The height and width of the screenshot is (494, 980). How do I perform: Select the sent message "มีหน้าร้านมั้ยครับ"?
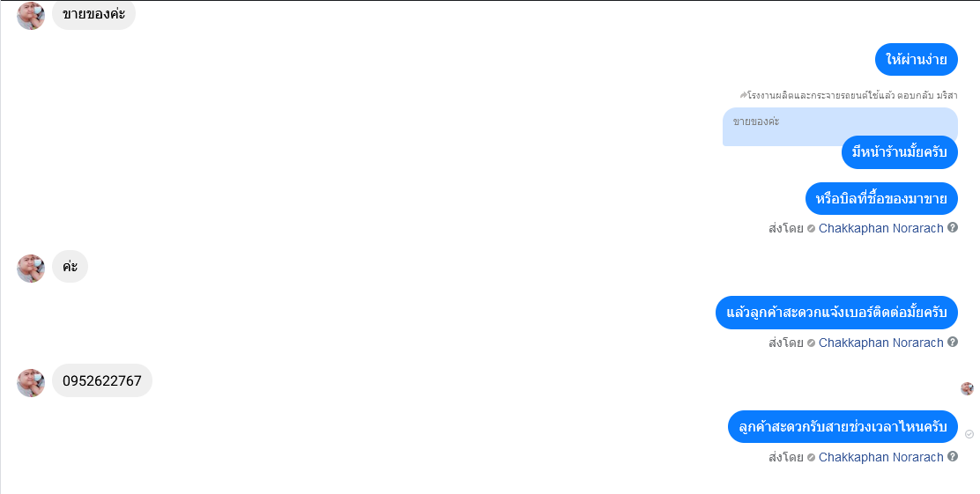[900, 152]
